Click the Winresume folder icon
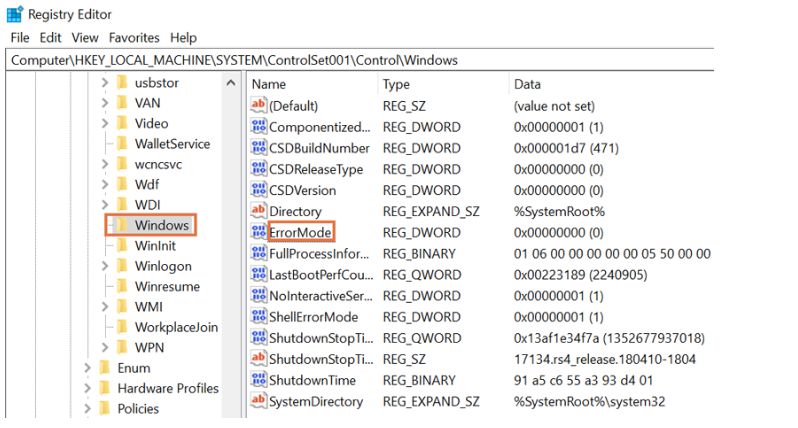Viewport: 798px width, 428px height. (122, 286)
